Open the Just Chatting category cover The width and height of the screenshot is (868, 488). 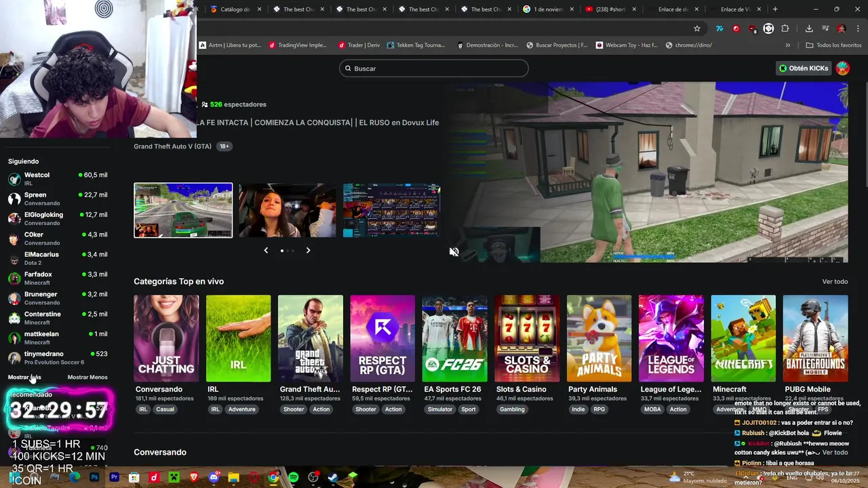point(166,338)
